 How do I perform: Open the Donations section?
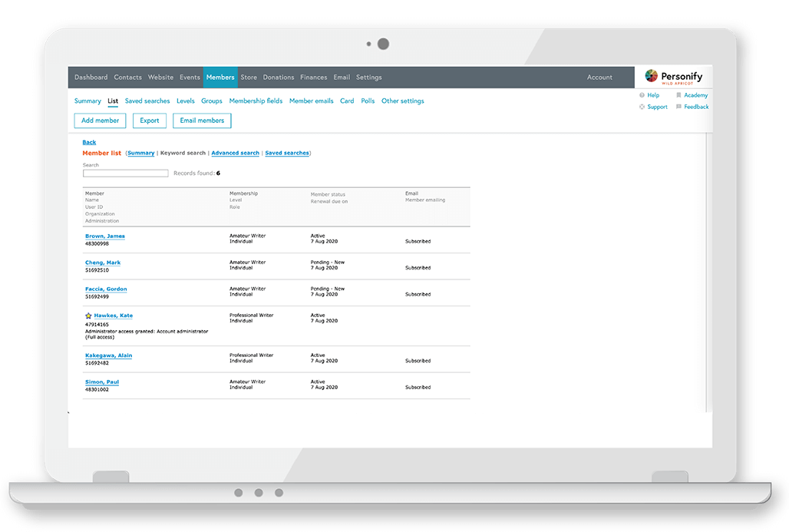(278, 77)
